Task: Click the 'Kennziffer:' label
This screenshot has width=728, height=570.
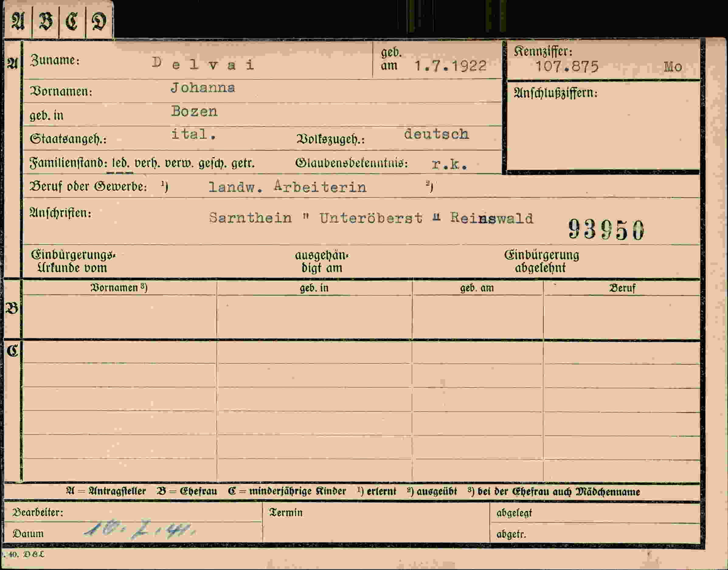Action: point(543,51)
